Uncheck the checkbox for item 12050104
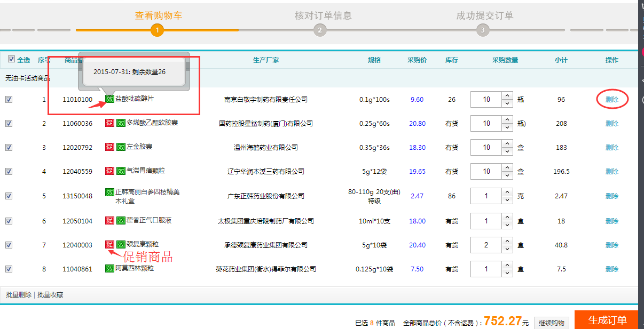 (x=9, y=221)
